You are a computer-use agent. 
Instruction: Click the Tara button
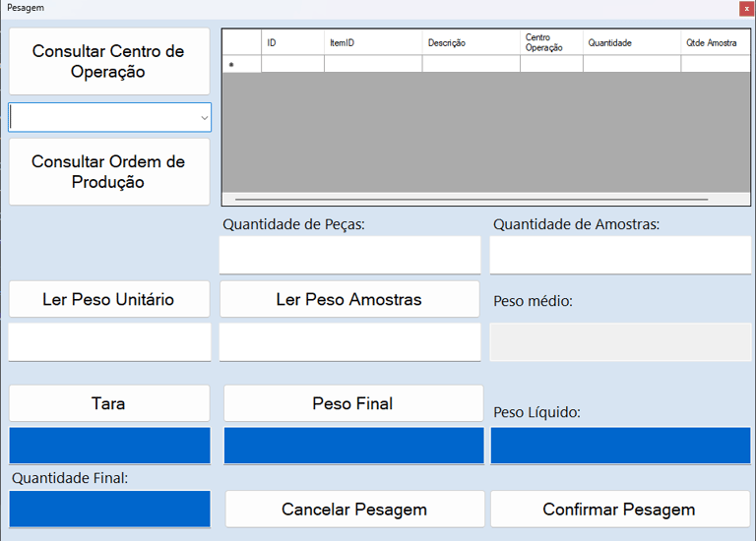point(109,403)
